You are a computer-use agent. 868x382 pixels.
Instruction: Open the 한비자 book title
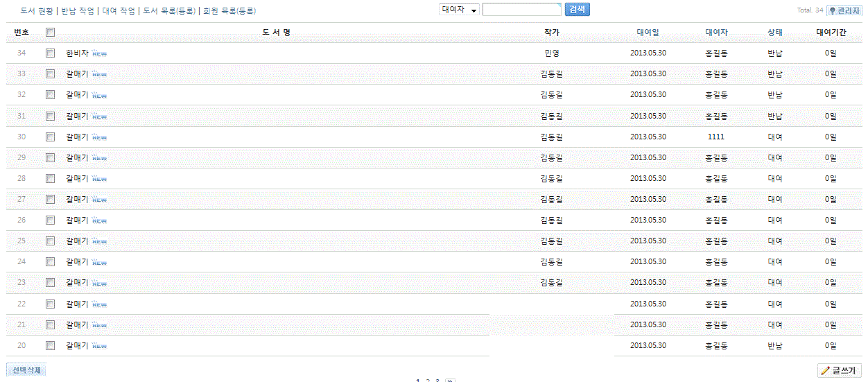(77, 53)
